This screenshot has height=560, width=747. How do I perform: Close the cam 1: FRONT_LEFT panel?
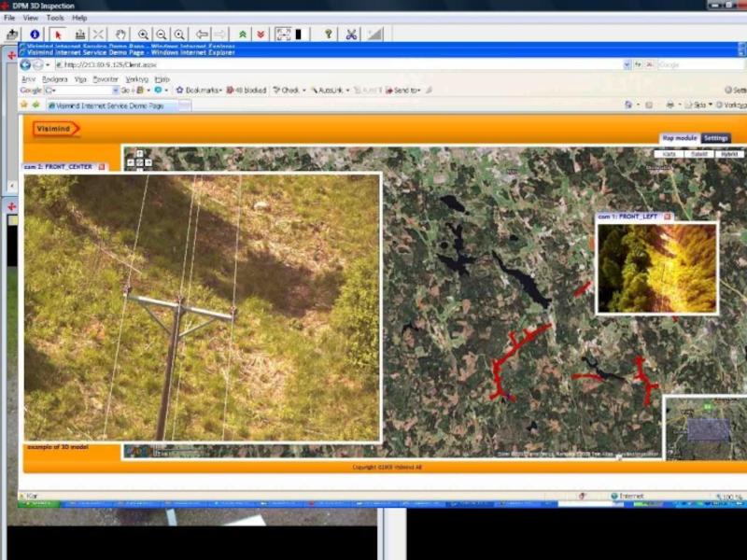668,217
